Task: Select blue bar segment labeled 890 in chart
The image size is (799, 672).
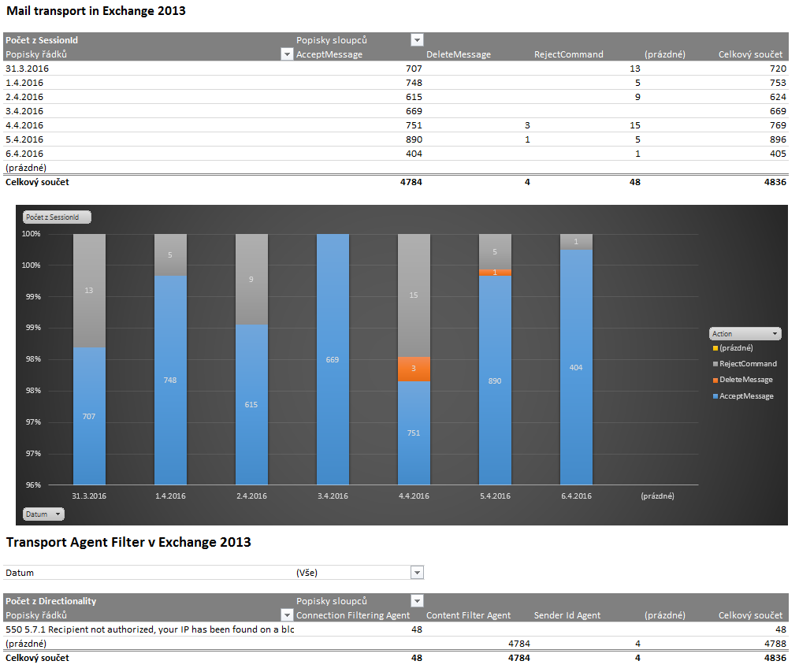Action: coord(495,380)
